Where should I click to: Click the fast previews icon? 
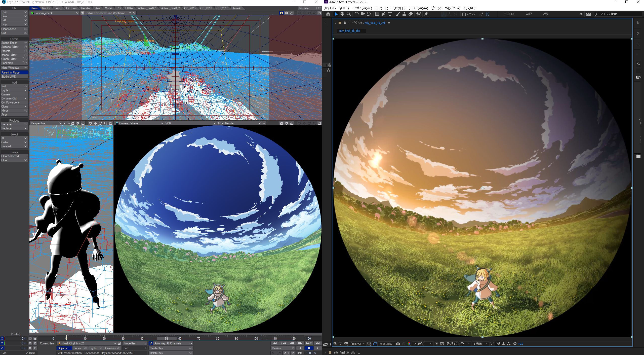498,344
